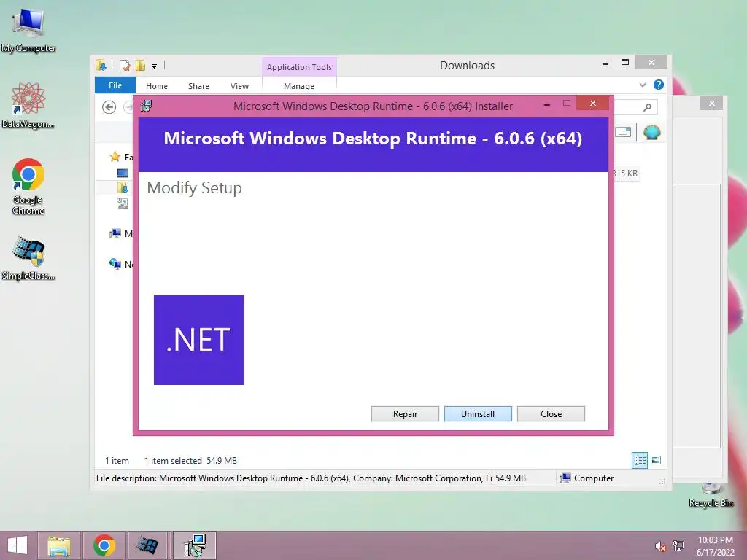The width and height of the screenshot is (747, 560).
Task: Select Desktop icon under Favorites
Action: pos(123,173)
